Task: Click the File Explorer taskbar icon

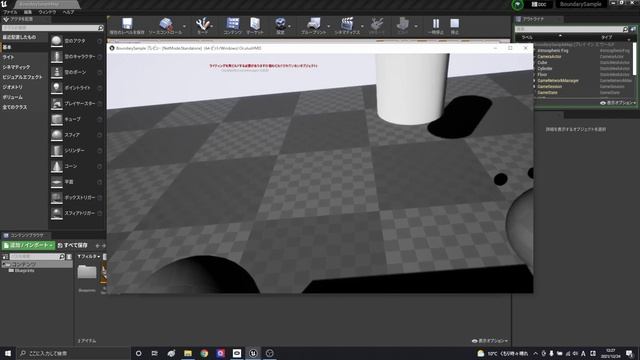Action: click(x=188, y=353)
